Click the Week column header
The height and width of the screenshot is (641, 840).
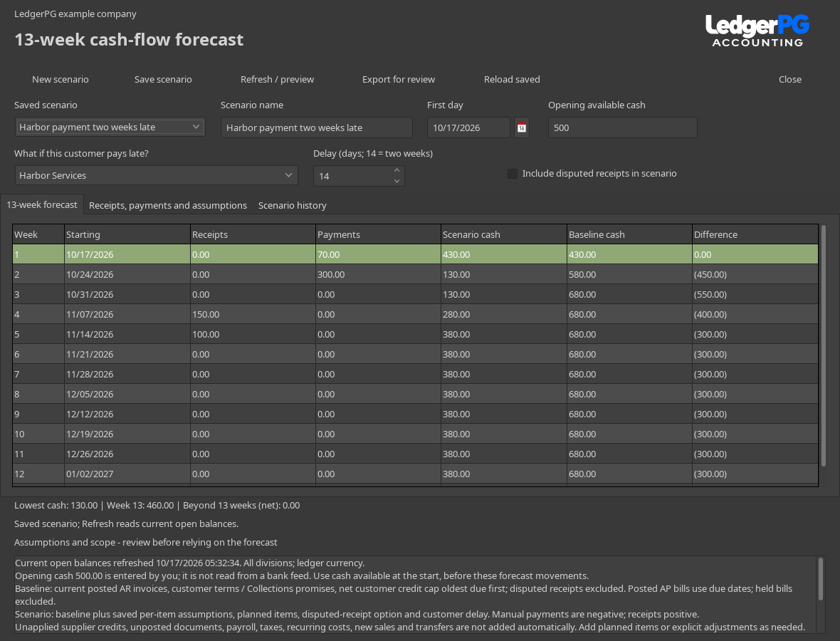click(38, 234)
